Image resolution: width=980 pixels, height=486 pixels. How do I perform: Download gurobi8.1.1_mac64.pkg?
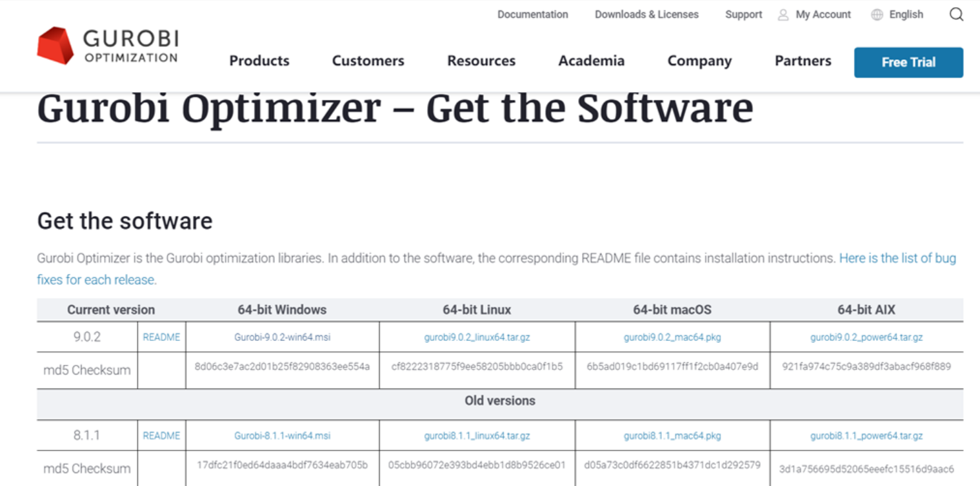(672, 436)
